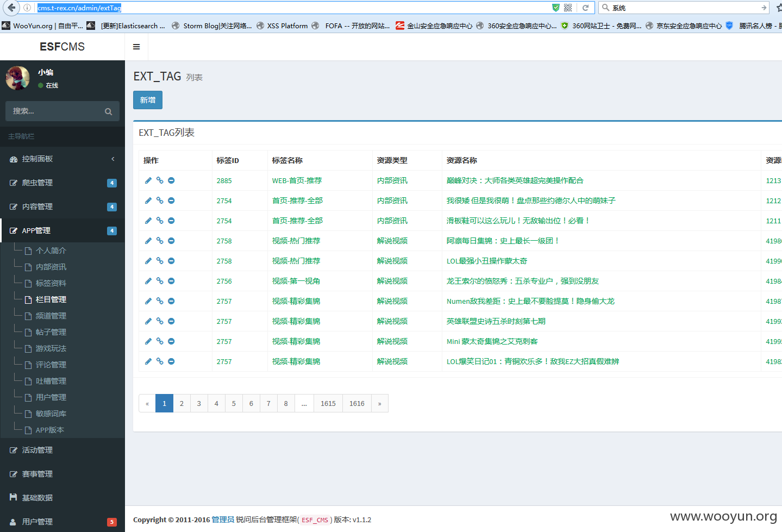Screen dimensions: 782x532
Task: Open 频道管理 submenu item
Action: click(x=51, y=316)
